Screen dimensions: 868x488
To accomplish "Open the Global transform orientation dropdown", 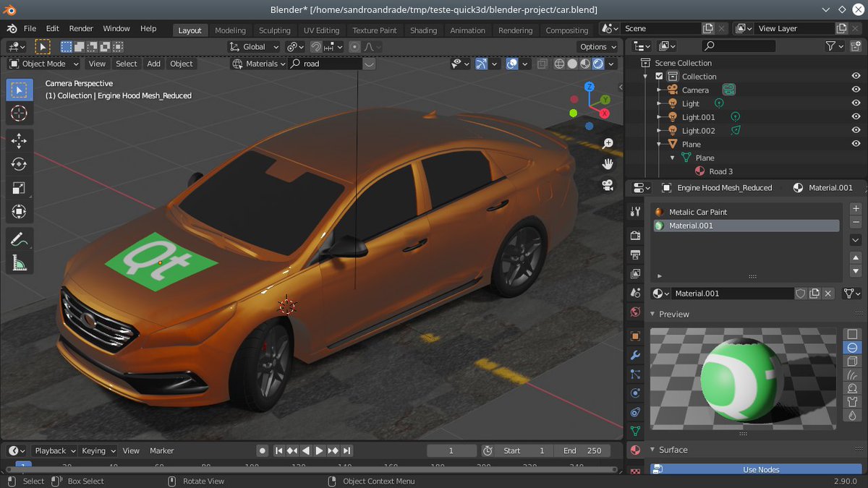I will (254, 46).
